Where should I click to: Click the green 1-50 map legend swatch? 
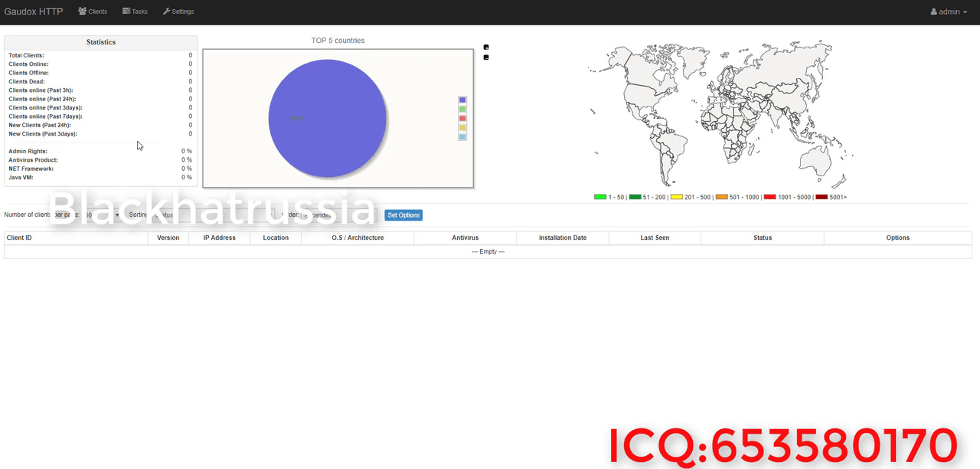point(602,197)
